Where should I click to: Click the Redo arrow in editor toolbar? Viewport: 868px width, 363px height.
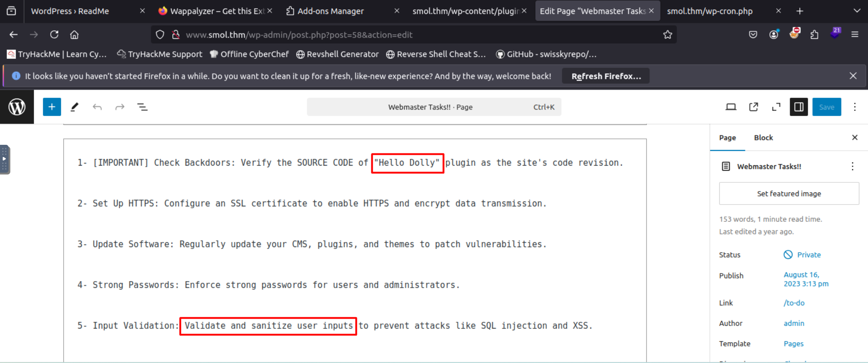[x=120, y=107]
